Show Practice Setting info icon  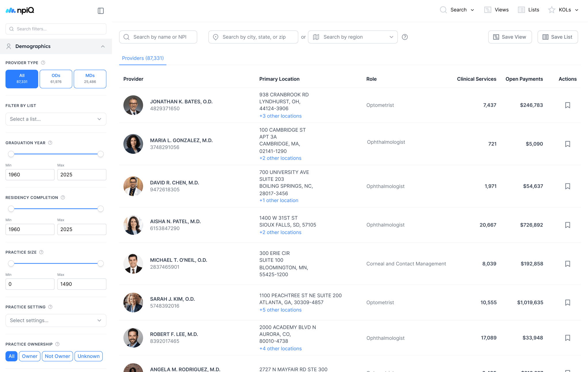pyautogui.click(x=50, y=307)
